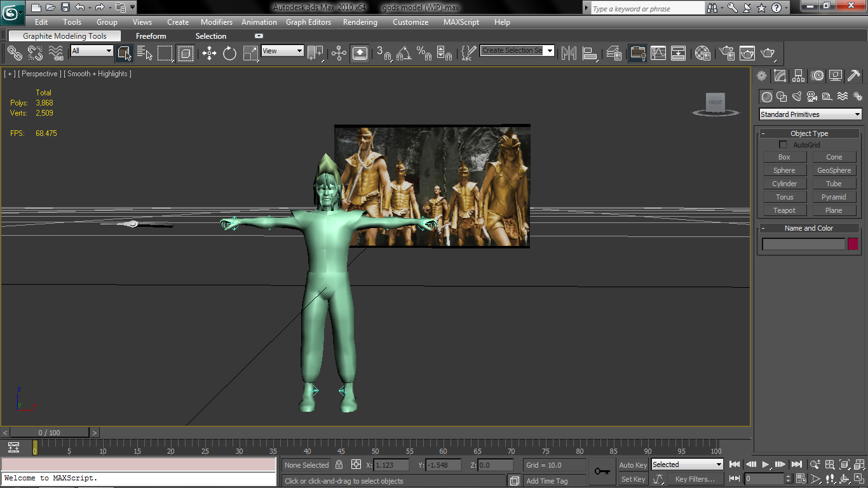
Task: Click Select and Manipulate icon
Action: pyautogui.click(x=339, y=53)
